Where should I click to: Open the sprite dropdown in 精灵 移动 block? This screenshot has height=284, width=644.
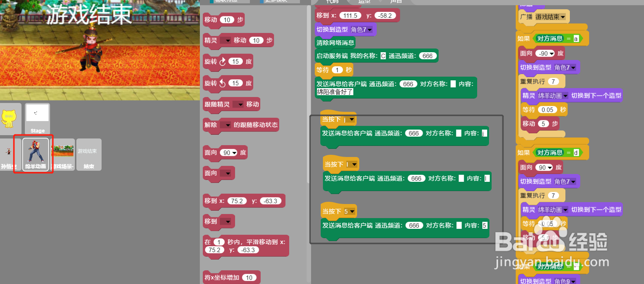click(x=226, y=40)
